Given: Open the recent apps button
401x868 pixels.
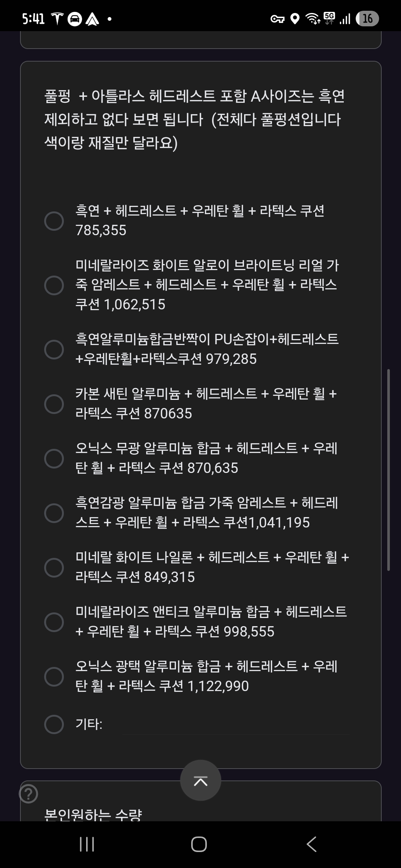Looking at the screenshot, I should pos(87,844).
